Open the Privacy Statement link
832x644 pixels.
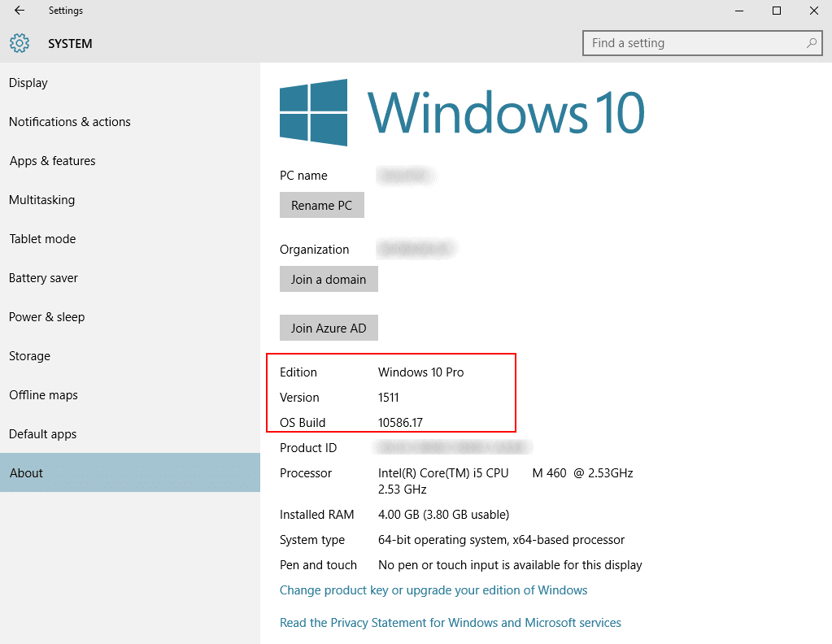point(450,623)
